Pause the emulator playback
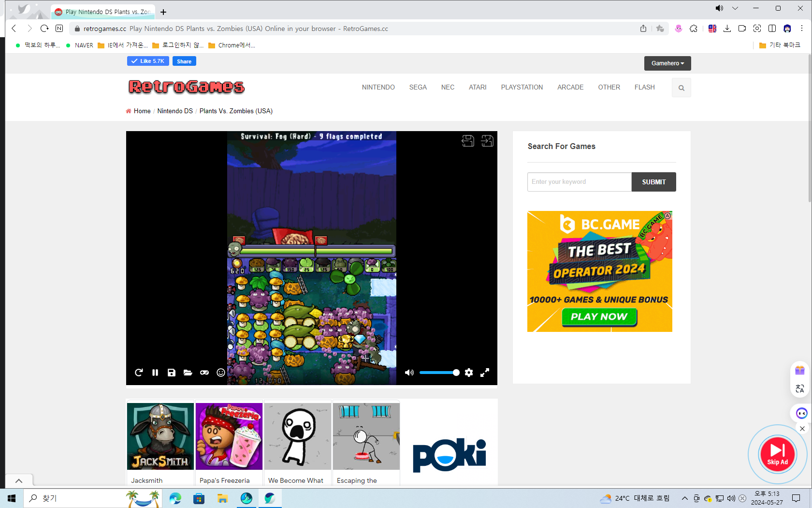Screen dimensions: 812x508 (x=155, y=373)
